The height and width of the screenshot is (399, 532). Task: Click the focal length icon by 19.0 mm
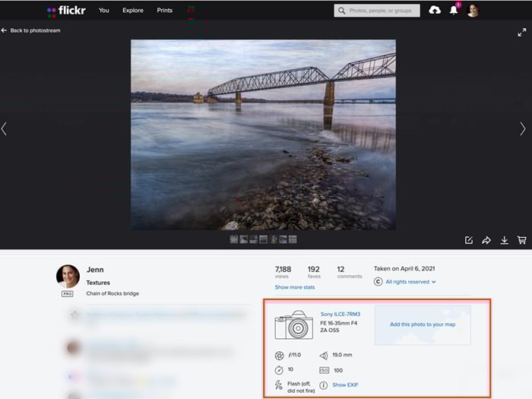pos(323,356)
